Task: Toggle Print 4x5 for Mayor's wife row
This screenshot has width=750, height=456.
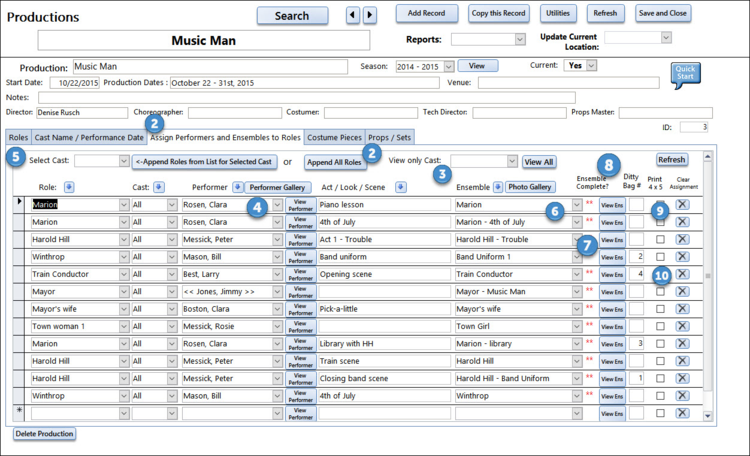Action: click(x=661, y=309)
